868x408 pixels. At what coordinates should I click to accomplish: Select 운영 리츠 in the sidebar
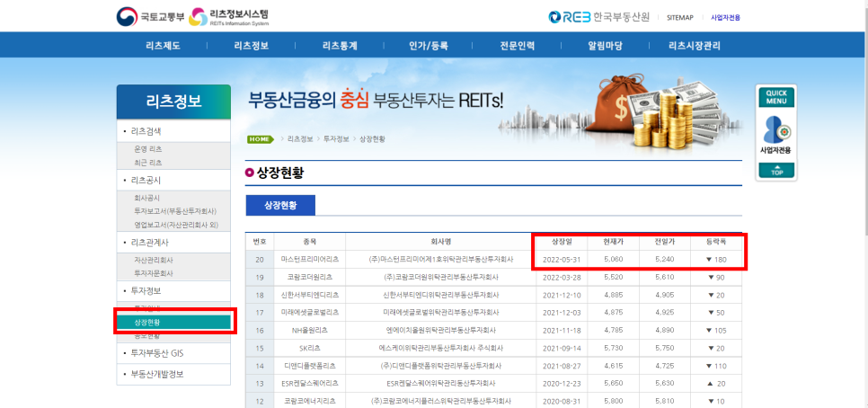click(x=148, y=149)
